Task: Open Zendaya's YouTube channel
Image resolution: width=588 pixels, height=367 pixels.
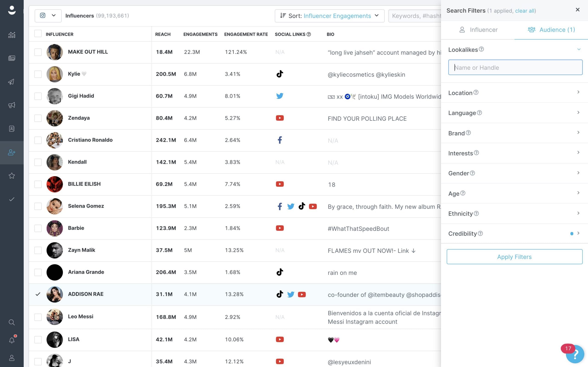Action: click(x=280, y=118)
